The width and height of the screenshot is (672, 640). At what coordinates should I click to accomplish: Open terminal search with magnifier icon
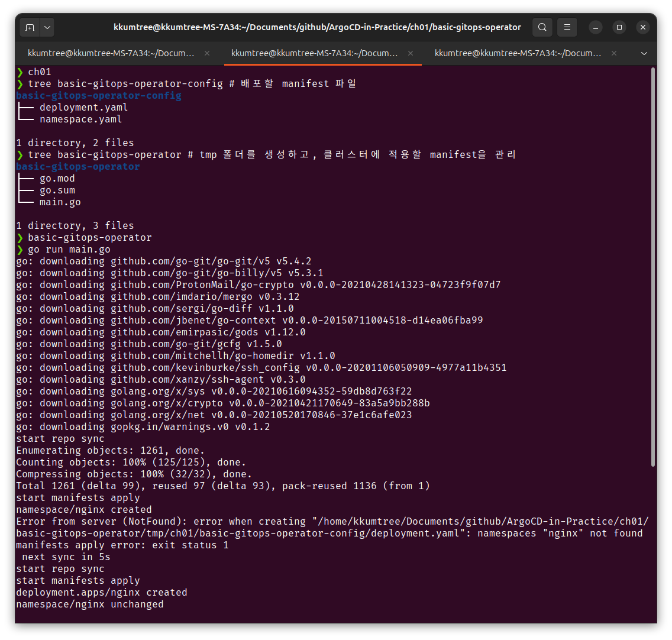click(542, 27)
